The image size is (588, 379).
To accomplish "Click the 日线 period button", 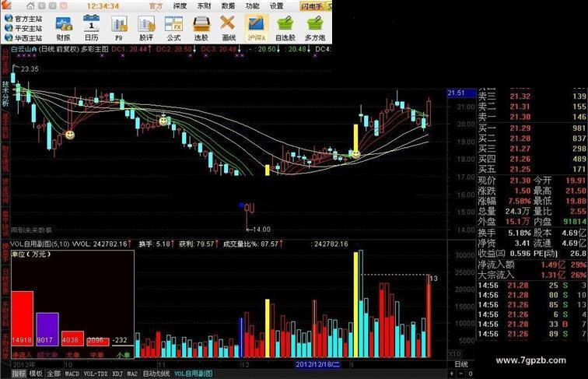I will [461, 364].
